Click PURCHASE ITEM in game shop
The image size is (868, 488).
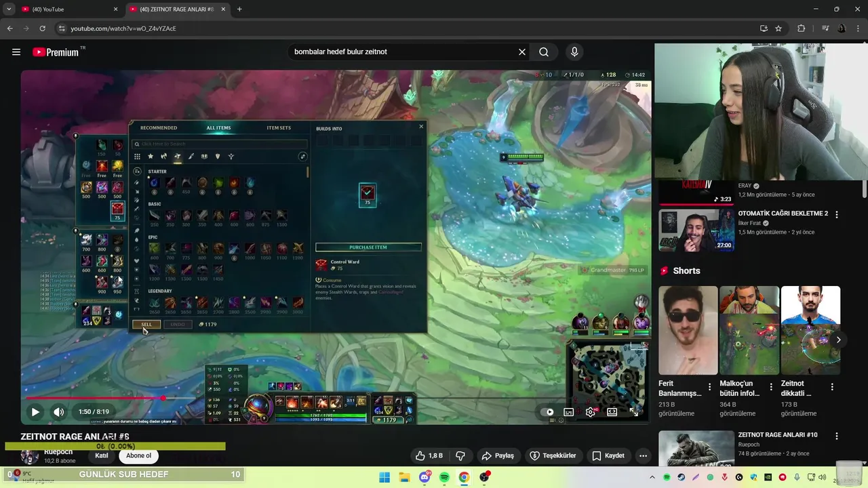pyautogui.click(x=368, y=247)
